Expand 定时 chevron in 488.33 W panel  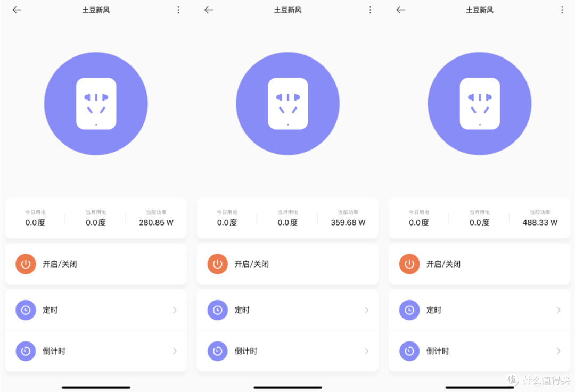pyautogui.click(x=558, y=310)
